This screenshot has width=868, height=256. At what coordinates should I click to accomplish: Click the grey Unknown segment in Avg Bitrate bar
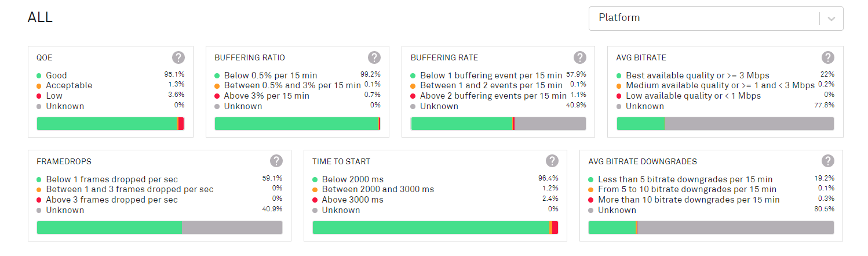[x=749, y=124]
